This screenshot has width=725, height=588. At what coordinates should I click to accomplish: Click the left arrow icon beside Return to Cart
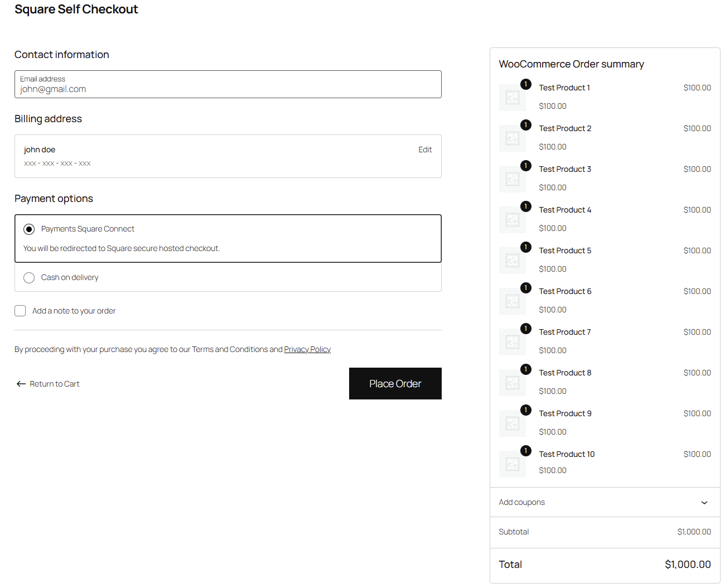(x=21, y=384)
